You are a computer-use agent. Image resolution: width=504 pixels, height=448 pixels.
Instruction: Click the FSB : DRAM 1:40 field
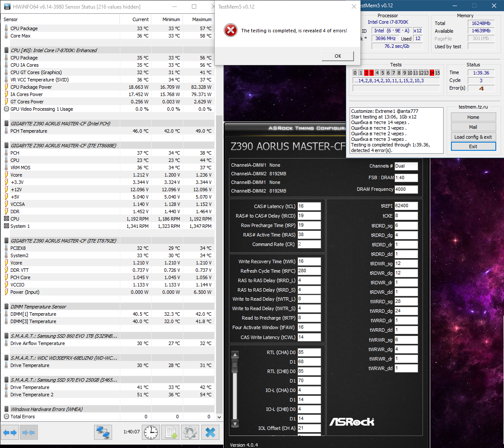coord(406,177)
